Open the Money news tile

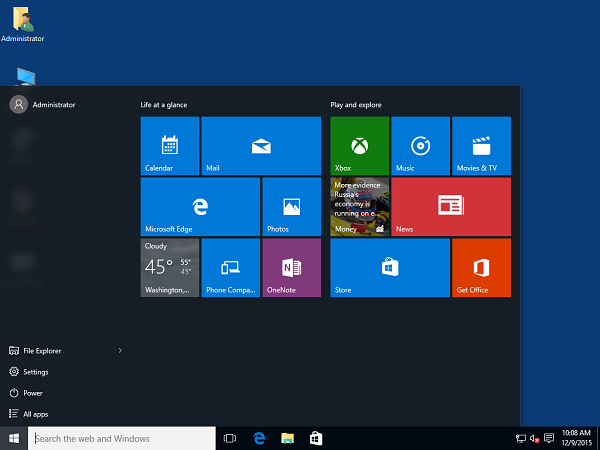tap(360, 207)
